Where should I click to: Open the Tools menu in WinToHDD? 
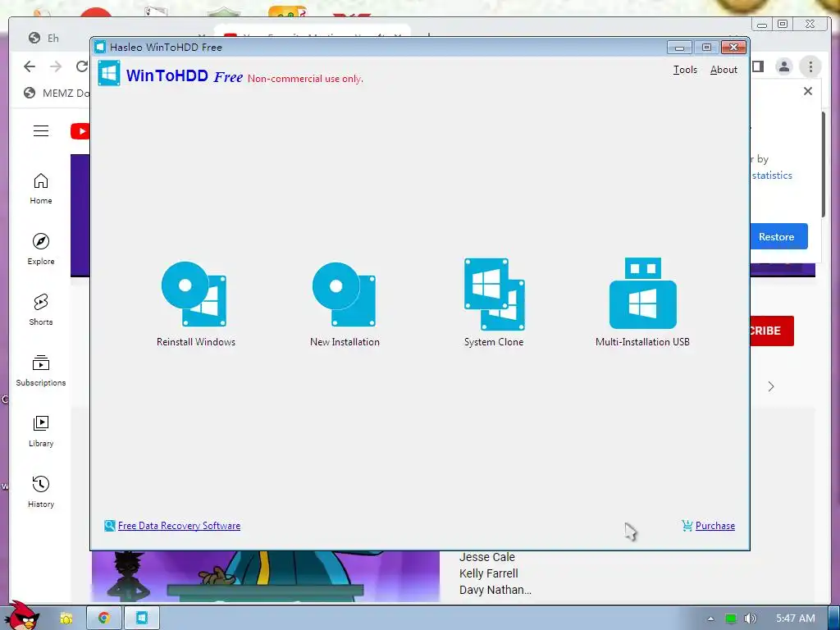[685, 70]
